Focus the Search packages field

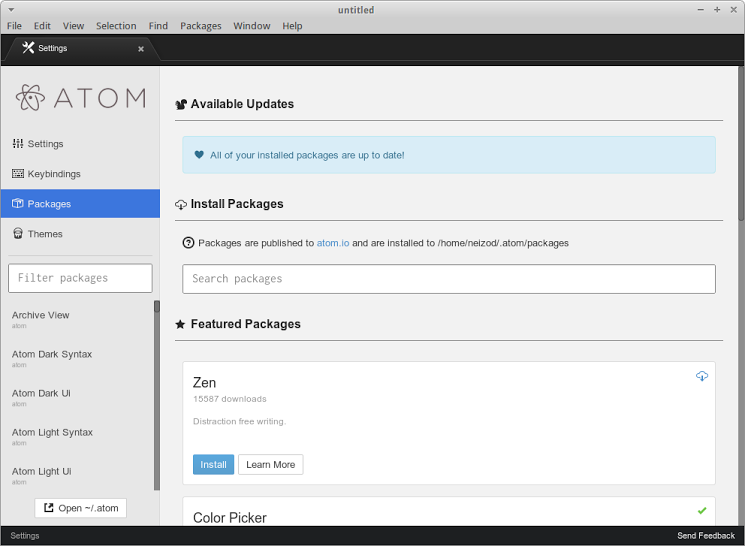click(449, 279)
